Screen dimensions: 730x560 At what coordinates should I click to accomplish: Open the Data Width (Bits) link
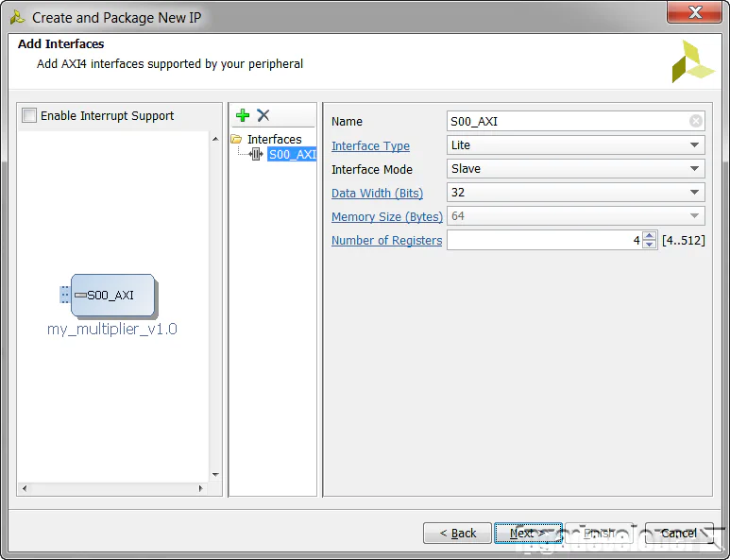[377, 194]
